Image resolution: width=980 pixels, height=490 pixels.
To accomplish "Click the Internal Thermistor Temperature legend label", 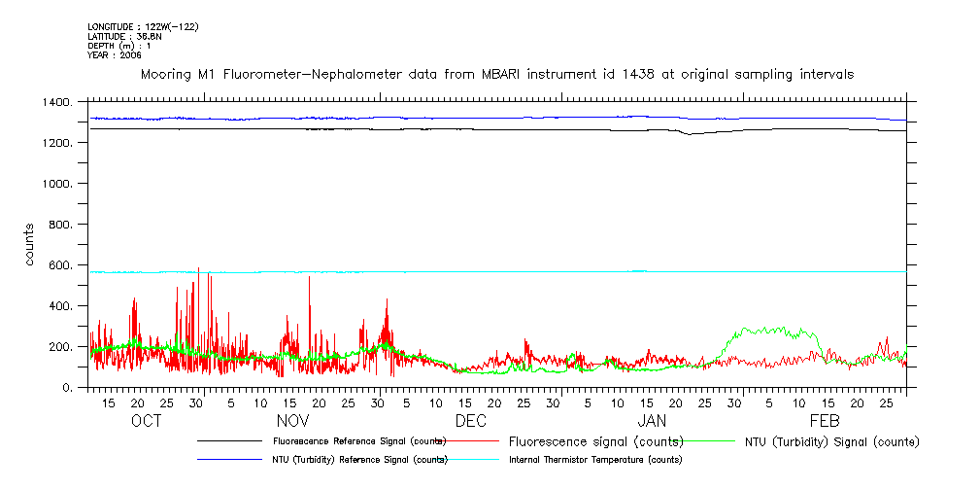I will [595, 460].
